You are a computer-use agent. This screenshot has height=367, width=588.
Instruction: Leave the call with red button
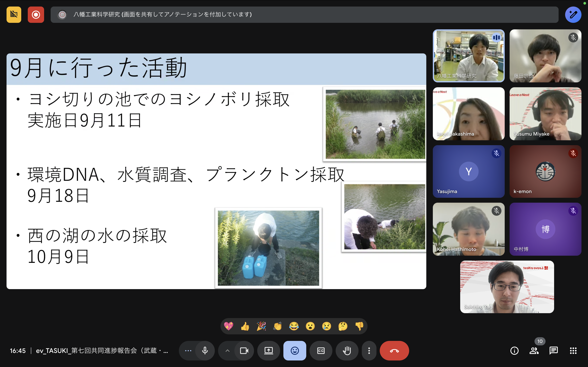pos(394,350)
